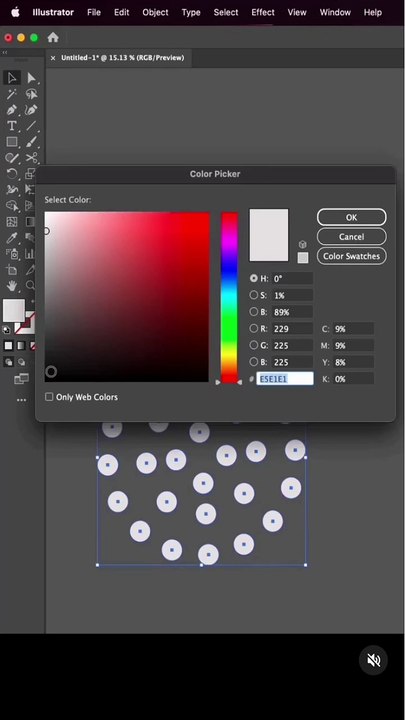Select the R red radio button
The width and height of the screenshot is (405, 720).
pyautogui.click(x=253, y=328)
